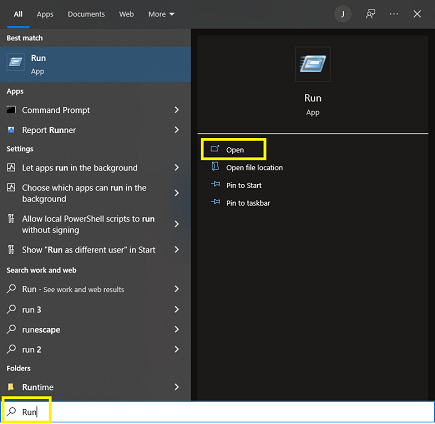Switch to the Documents tab
The height and width of the screenshot is (424, 435).
[x=86, y=14]
